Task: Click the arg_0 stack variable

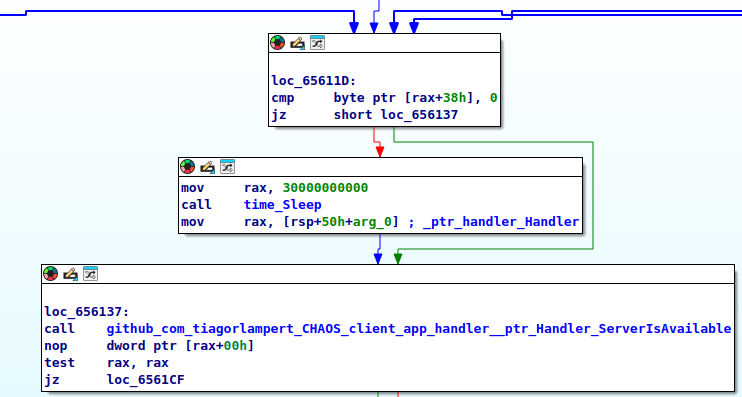Action: tap(372, 222)
